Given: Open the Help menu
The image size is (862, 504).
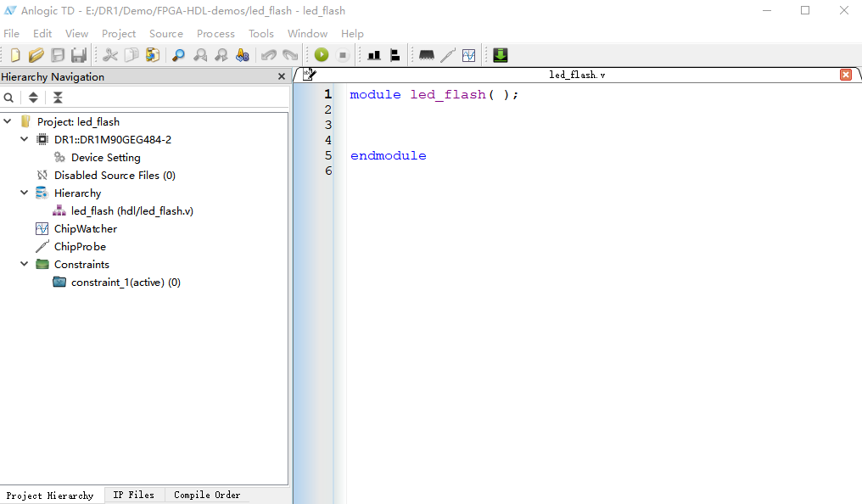Looking at the screenshot, I should click(x=352, y=34).
